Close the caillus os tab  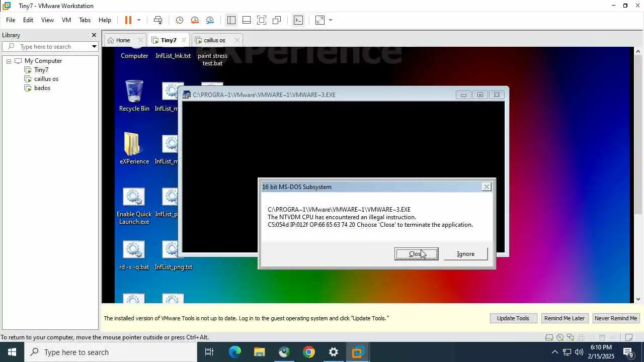pos(237,40)
